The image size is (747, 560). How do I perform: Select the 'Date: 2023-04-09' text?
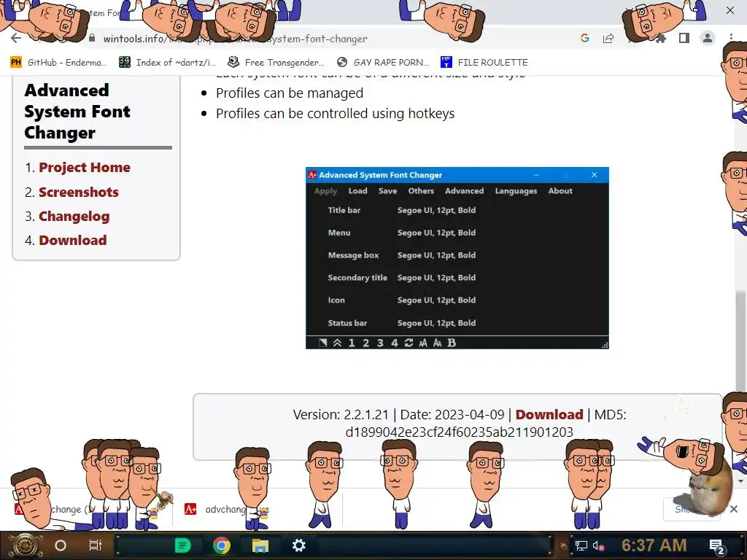pos(452,415)
